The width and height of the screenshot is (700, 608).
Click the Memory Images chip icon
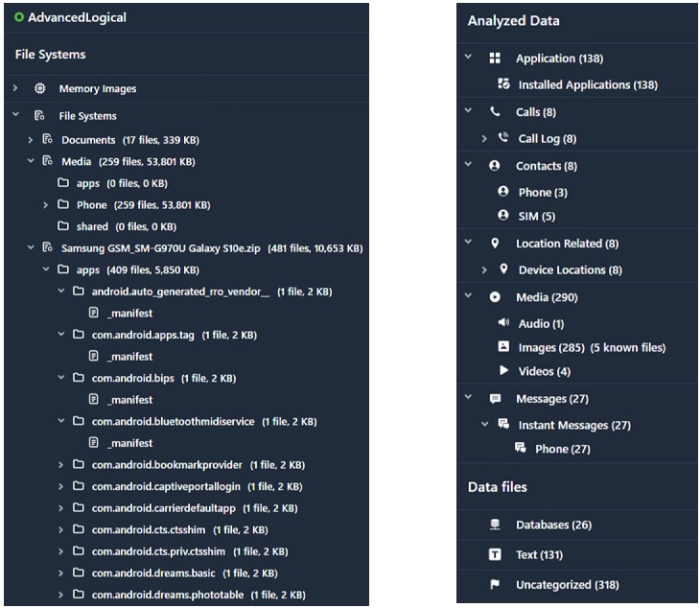click(x=40, y=88)
